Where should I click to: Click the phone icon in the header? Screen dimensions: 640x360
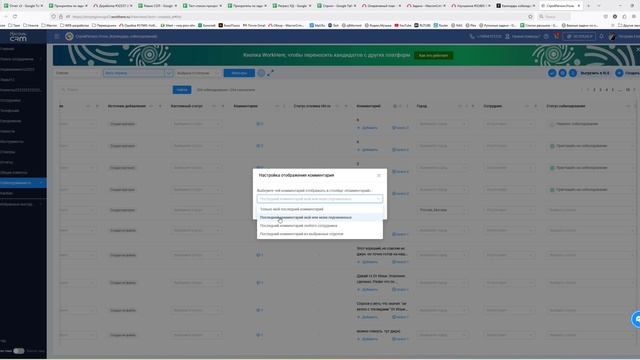point(472,37)
